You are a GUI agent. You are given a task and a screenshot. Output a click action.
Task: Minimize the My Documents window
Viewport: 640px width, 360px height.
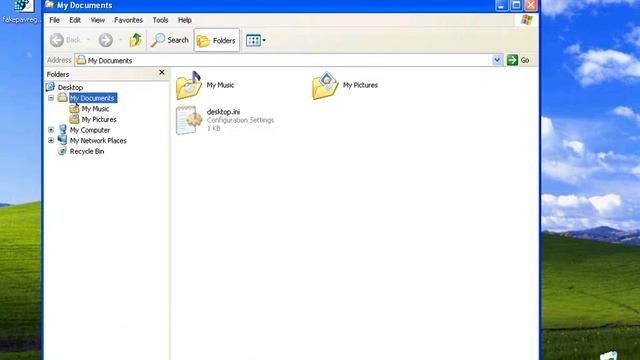(502, 5)
